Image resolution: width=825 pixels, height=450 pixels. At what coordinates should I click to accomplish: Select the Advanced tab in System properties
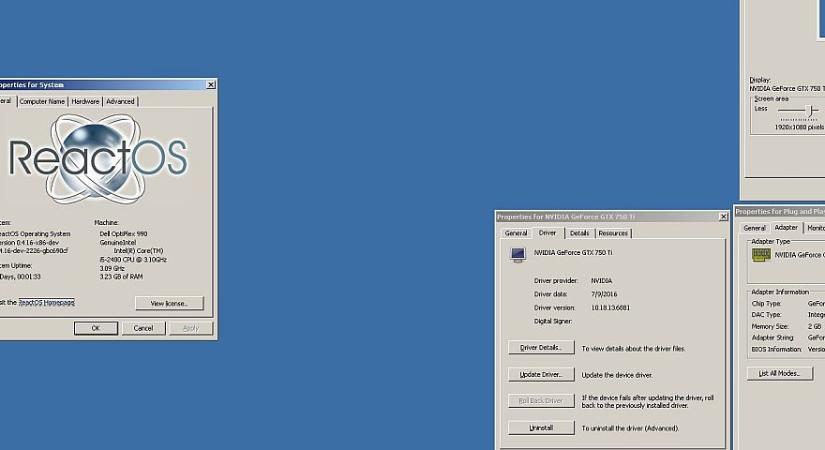tap(120, 102)
